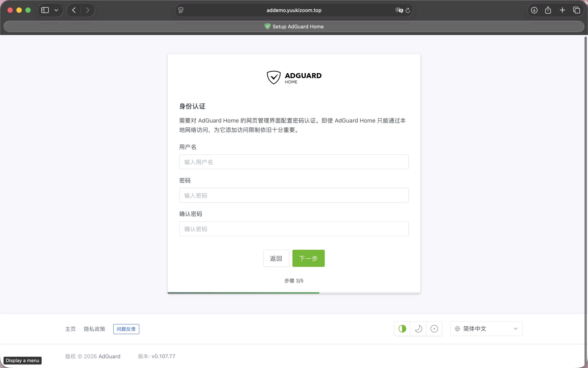Focus the 输入用户名 username field

[294, 162]
